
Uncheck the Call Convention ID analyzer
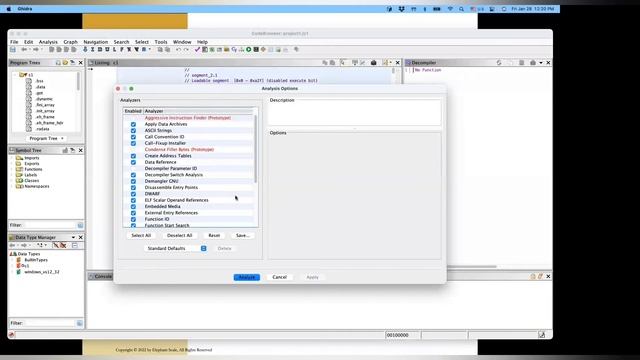(133, 137)
